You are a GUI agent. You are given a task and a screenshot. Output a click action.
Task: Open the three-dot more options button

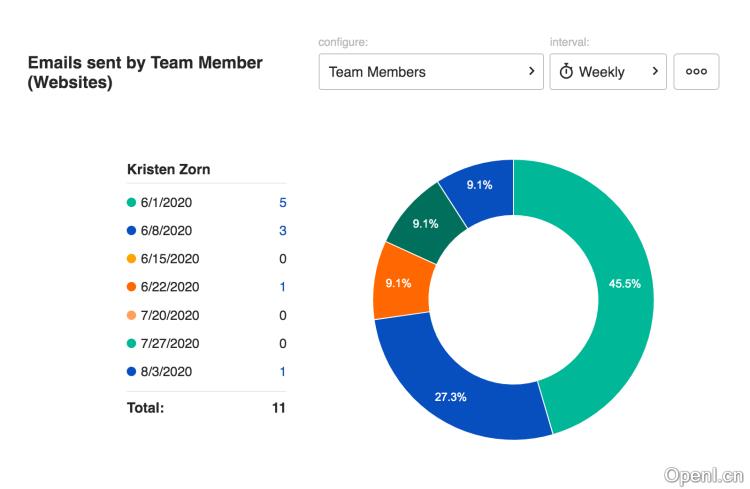[x=696, y=72]
